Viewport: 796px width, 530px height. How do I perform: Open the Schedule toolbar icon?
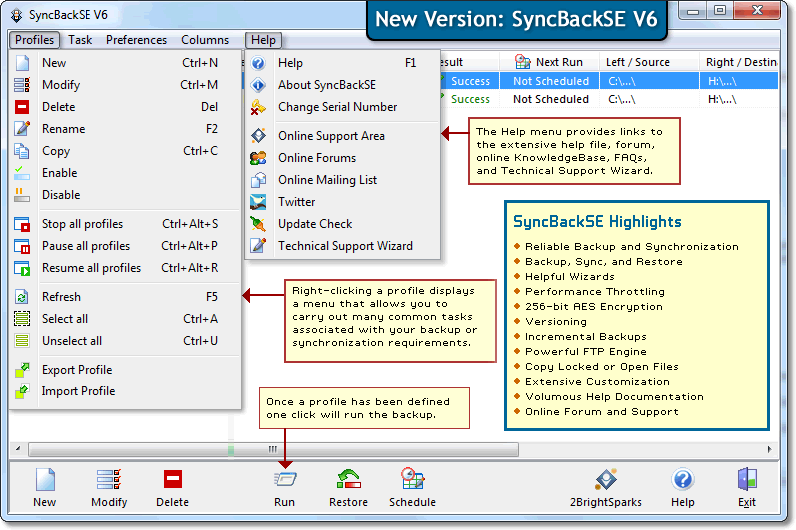tap(412, 481)
